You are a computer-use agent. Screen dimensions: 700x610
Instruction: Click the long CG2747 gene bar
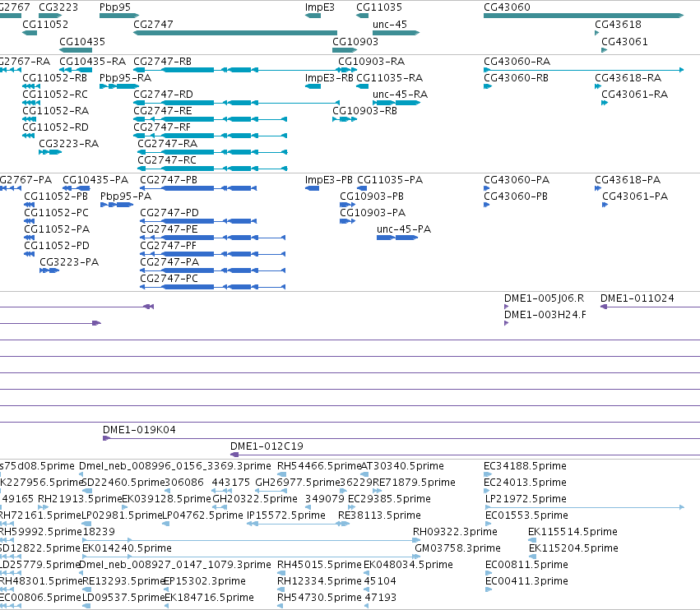coord(235,33)
